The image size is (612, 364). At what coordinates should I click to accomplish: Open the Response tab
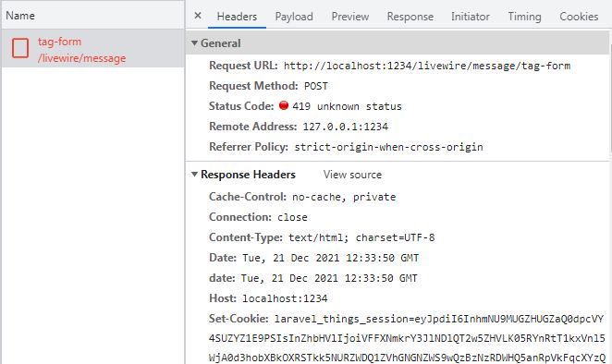pyautogui.click(x=410, y=17)
